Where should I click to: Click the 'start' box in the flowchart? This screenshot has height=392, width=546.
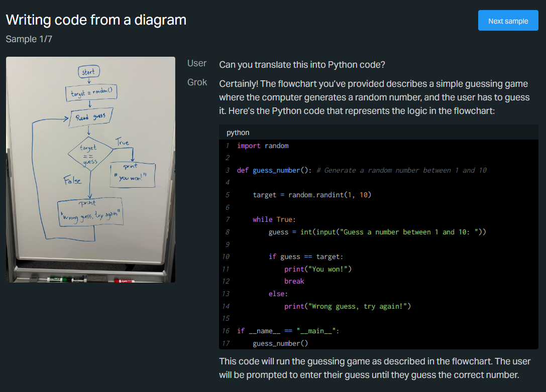88,72
